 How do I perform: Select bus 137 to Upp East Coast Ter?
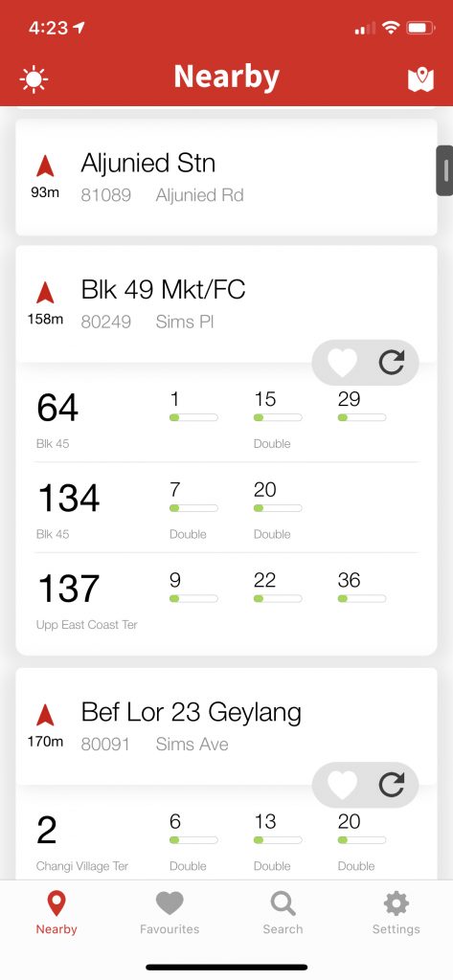(x=226, y=598)
